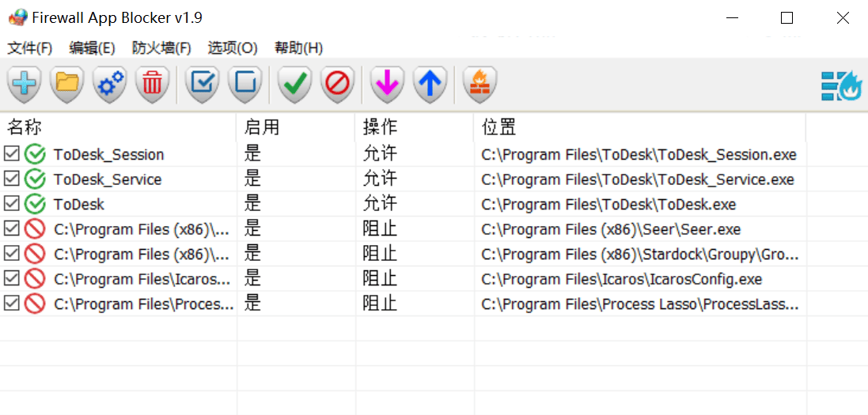
Task: Click the C:\Program Files\ToDesk\ToDesk.exe path
Action: [609, 205]
